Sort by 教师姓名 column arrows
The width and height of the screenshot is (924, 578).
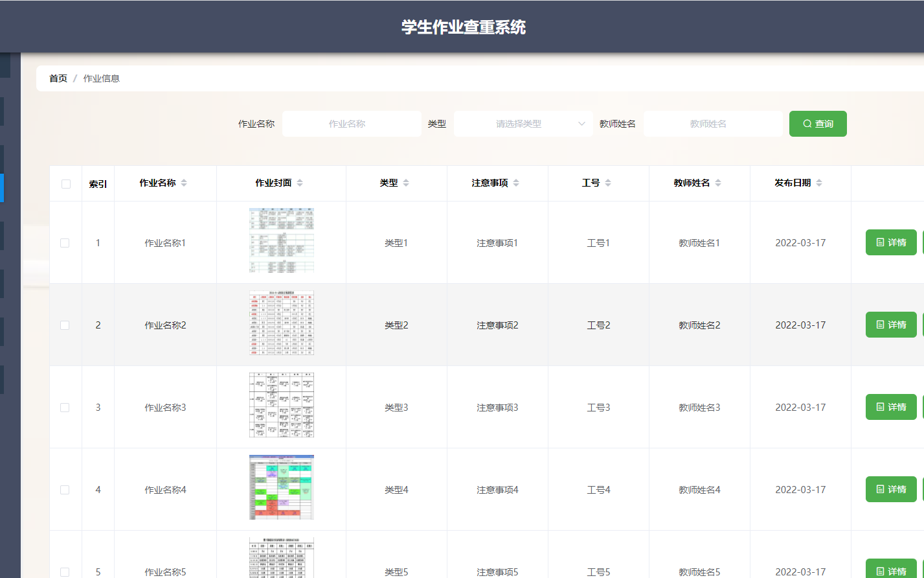coord(718,183)
